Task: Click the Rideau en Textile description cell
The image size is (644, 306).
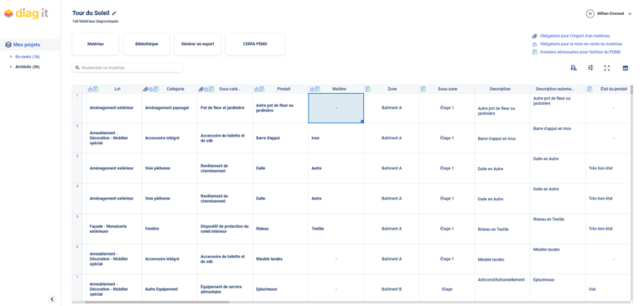Action: click(502, 229)
